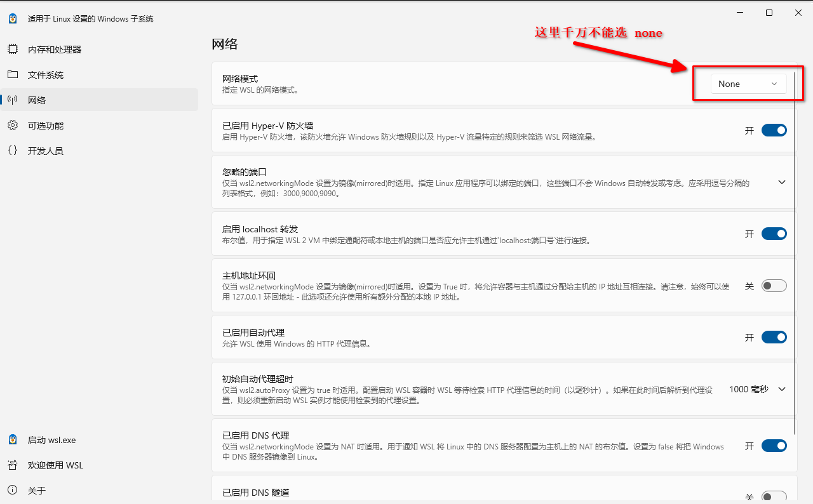Open the 欢迎使用 WSL page
813x504 pixels.
point(100,465)
